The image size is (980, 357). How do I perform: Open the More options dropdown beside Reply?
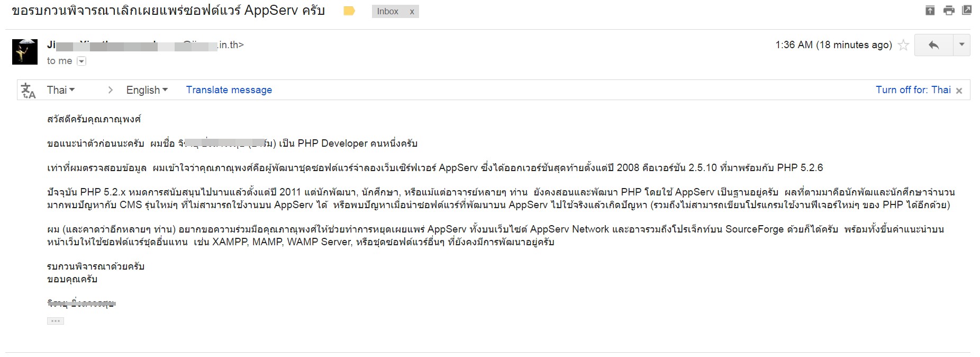point(961,45)
